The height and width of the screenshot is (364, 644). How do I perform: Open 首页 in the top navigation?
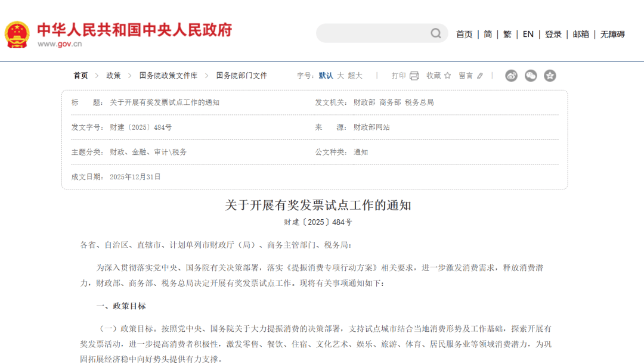pos(464,35)
